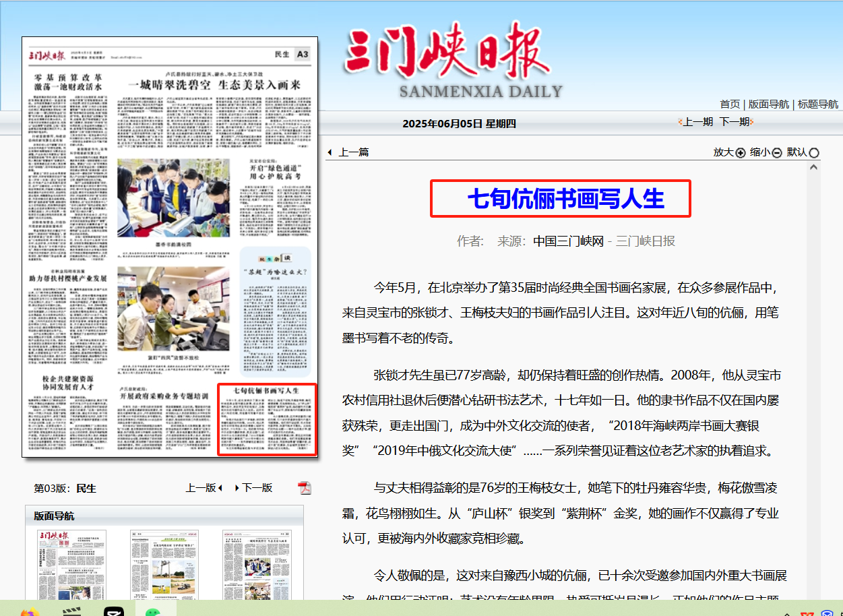The image size is (843, 616).
Task: Show hidden tray icons caret
Action: click(x=787, y=613)
